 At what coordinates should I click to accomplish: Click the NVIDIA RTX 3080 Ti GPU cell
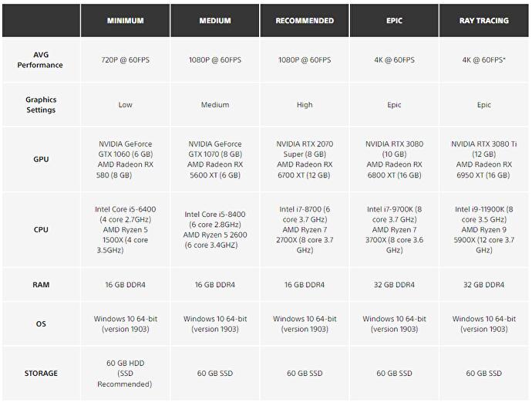[483, 160]
